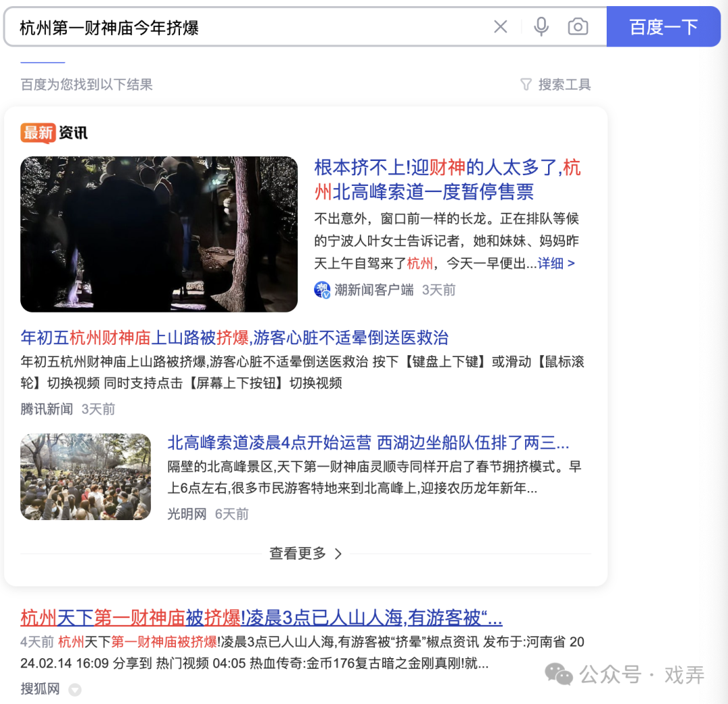Viewport: 728px width, 704px height.
Task: Open the daytime crowd thumbnail
Action: click(x=86, y=476)
